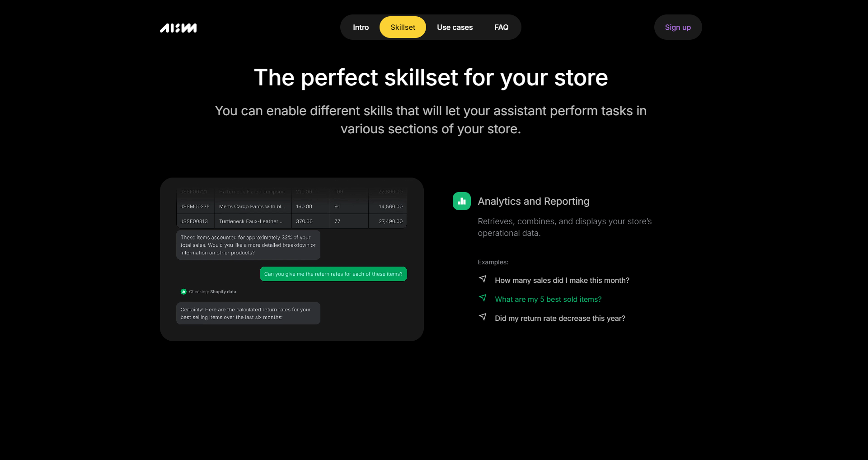
Task: Select the Skillset tab
Action: [x=403, y=27]
